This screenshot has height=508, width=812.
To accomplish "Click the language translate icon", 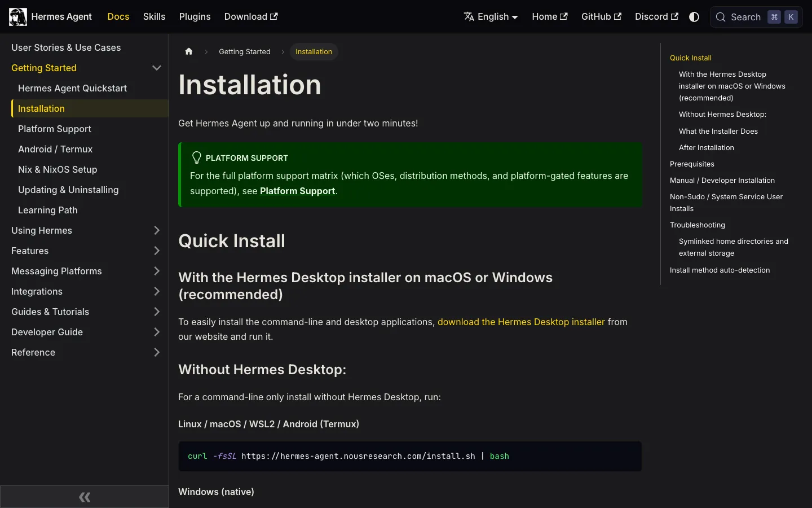I will pos(469,17).
